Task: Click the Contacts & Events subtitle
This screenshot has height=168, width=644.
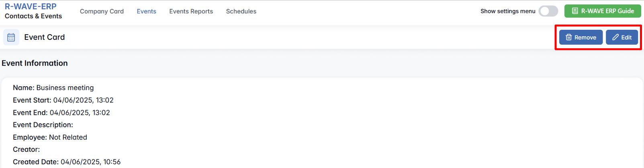Action: (x=33, y=16)
